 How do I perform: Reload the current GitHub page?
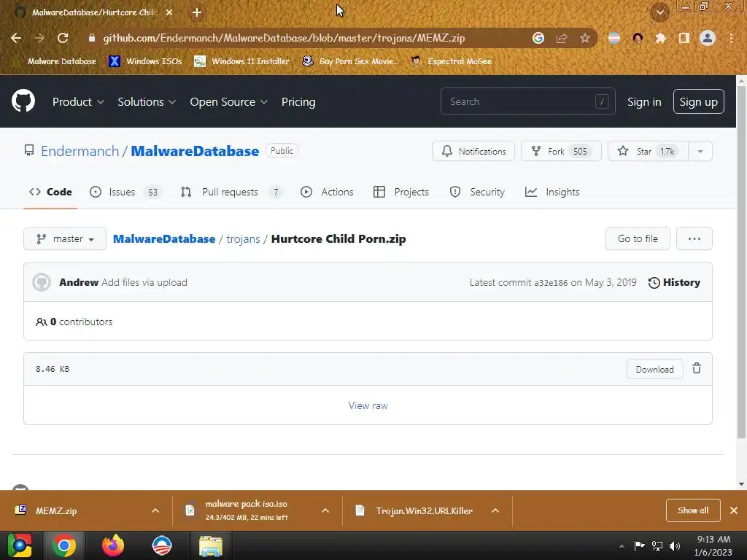click(x=63, y=38)
